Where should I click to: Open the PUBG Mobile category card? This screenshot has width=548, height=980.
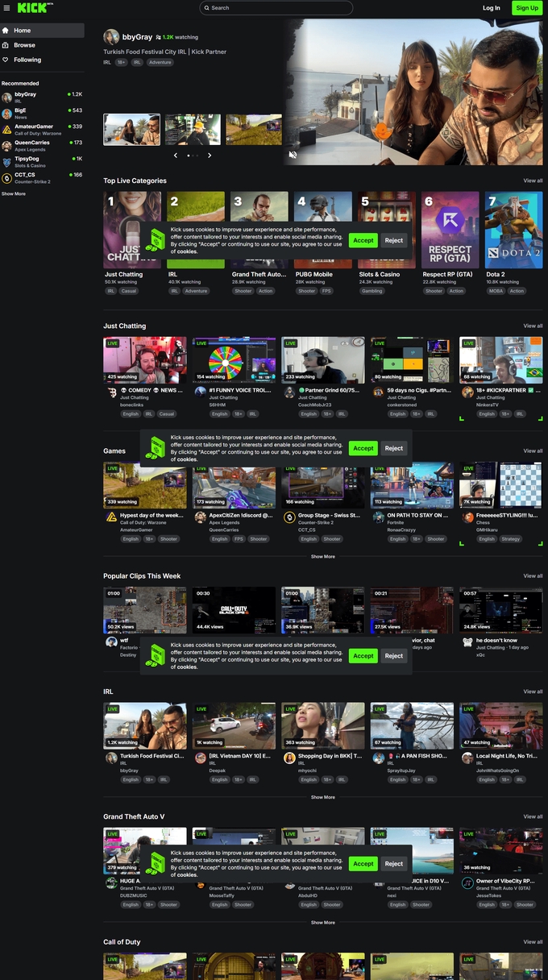[x=323, y=230]
